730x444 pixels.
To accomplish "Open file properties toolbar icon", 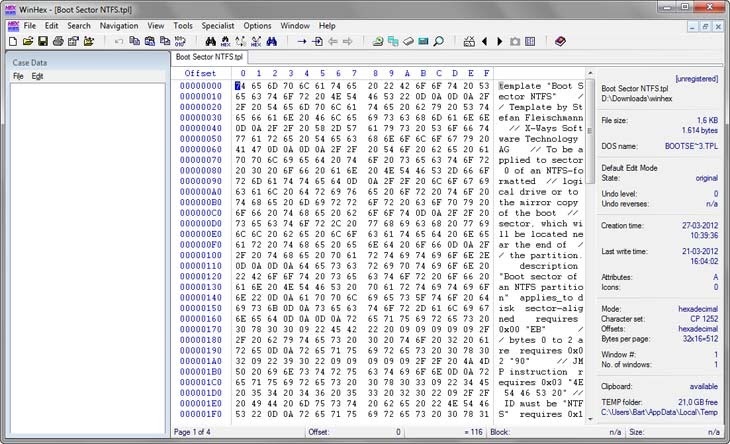I will click(x=73, y=41).
